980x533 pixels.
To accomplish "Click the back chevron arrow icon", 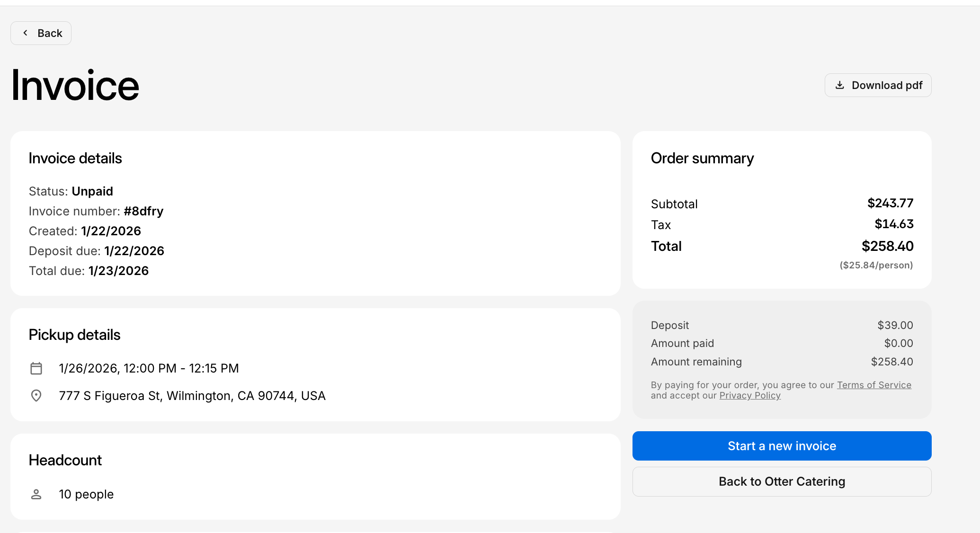I will tap(25, 33).
